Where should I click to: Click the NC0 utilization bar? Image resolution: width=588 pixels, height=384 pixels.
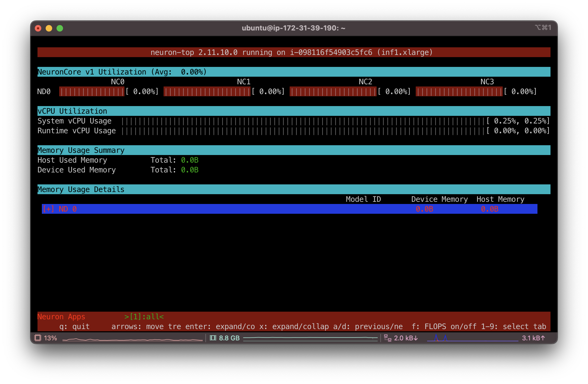coord(92,92)
